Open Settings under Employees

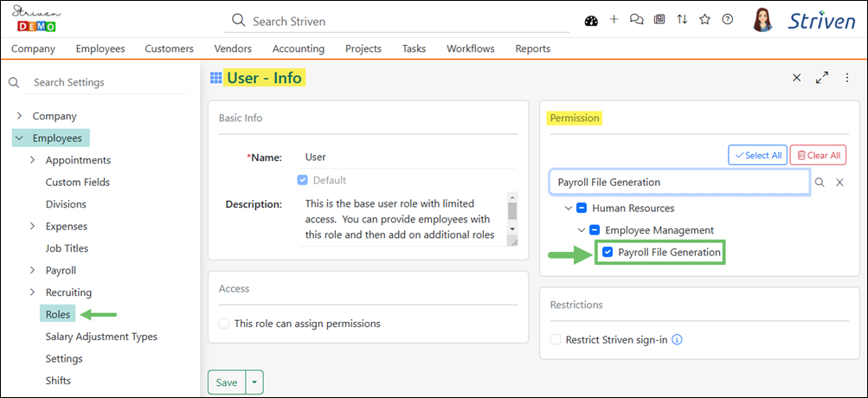click(x=64, y=359)
